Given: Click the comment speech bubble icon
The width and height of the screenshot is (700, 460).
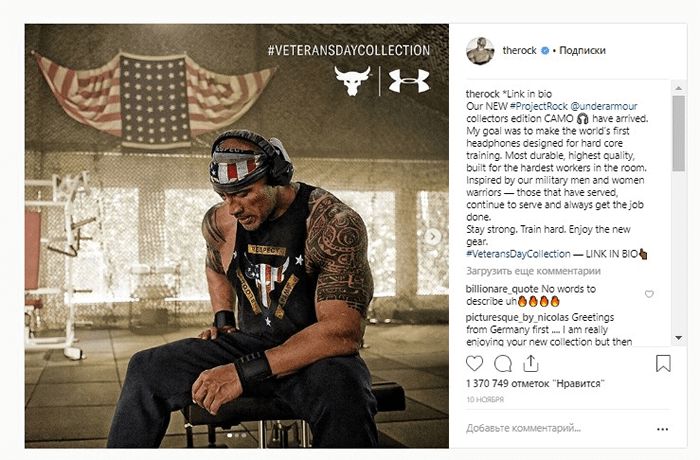Looking at the screenshot, I should (503, 364).
